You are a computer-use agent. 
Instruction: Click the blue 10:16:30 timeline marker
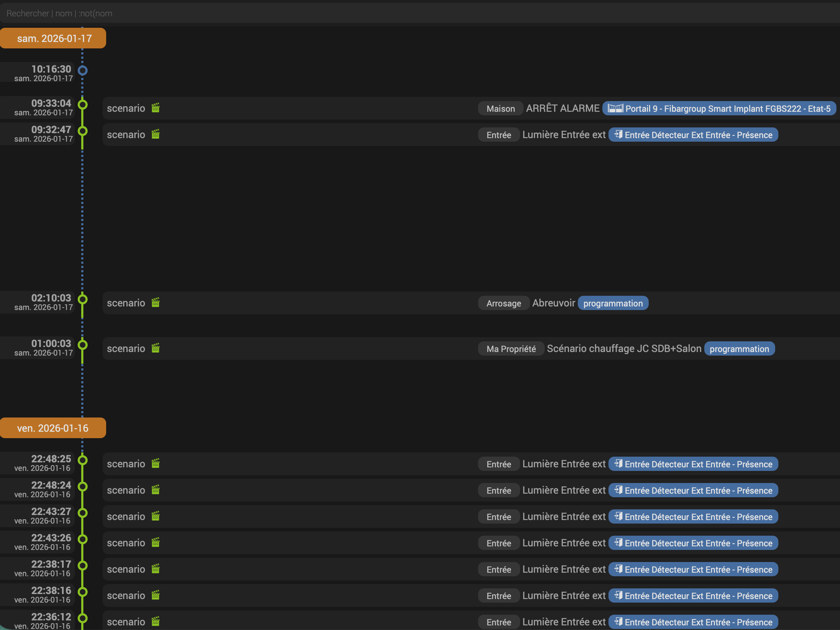[82, 70]
